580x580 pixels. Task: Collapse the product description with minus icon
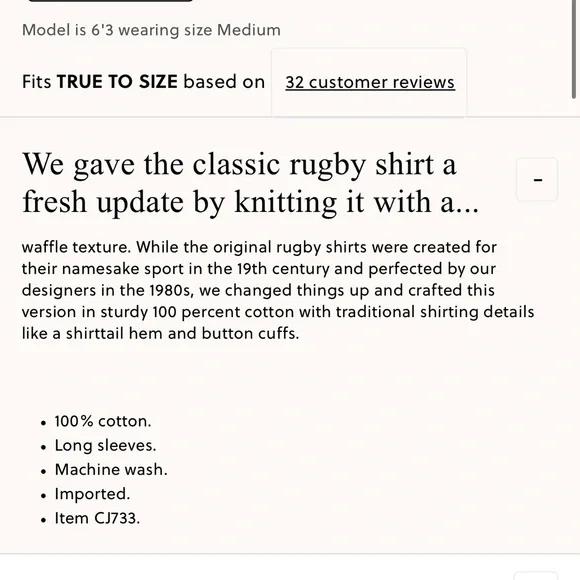[x=537, y=180]
